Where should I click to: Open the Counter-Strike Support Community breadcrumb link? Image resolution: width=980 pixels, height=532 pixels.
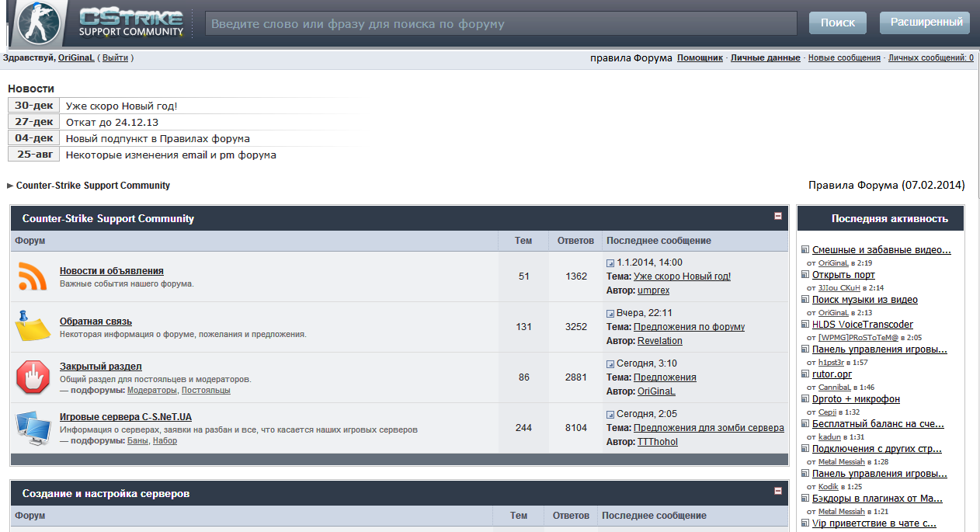click(93, 186)
